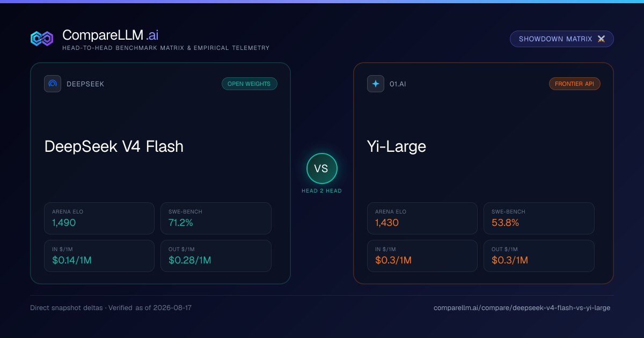Screen dimensions: 644x338
Task: Click DeepSeek Arena ELO 1,490 tile
Action: click(x=99, y=218)
